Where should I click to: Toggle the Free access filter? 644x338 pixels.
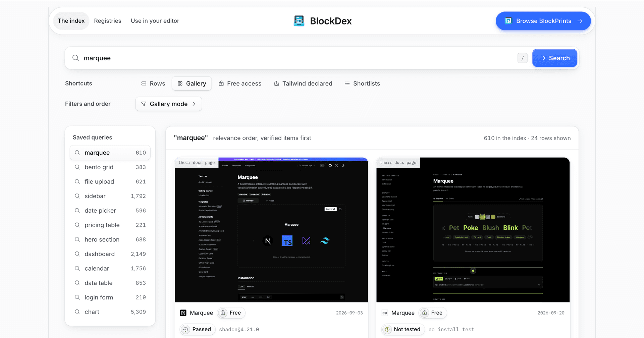tap(240, 83)
